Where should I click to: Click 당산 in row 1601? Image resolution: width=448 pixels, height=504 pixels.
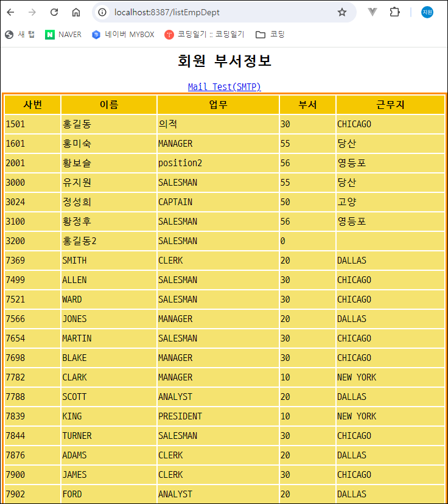point(346,144)
